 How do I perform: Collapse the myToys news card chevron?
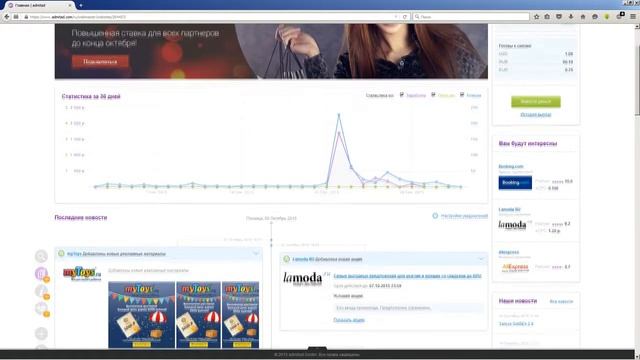pos(256,253)
